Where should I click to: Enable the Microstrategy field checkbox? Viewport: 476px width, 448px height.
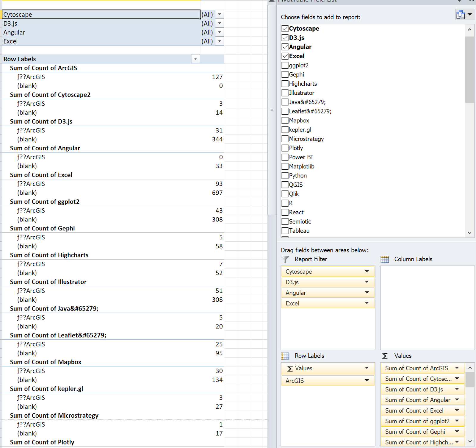[x=285, y=139]
